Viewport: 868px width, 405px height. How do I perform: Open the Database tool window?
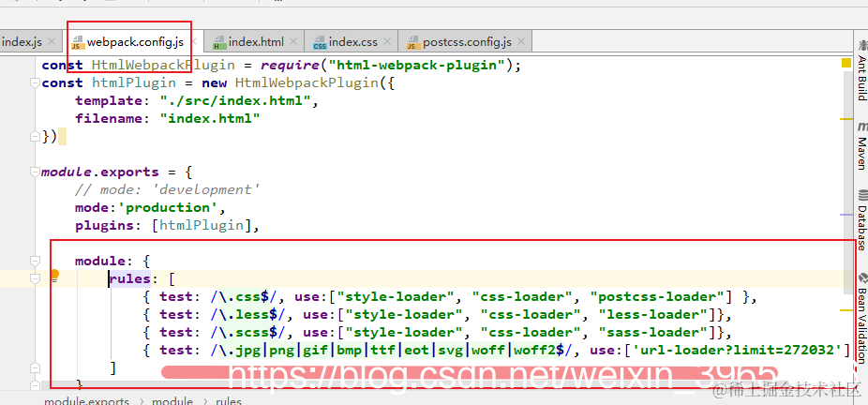861,219
